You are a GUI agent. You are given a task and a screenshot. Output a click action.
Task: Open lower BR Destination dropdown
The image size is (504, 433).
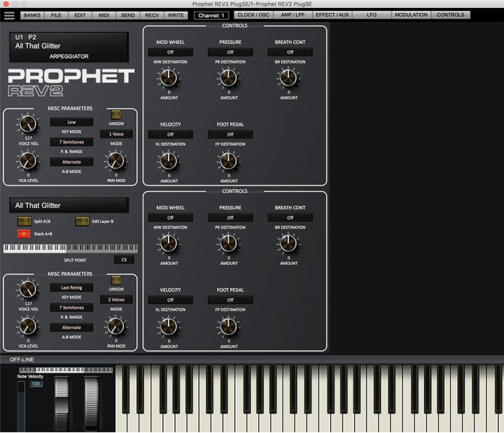290,218
